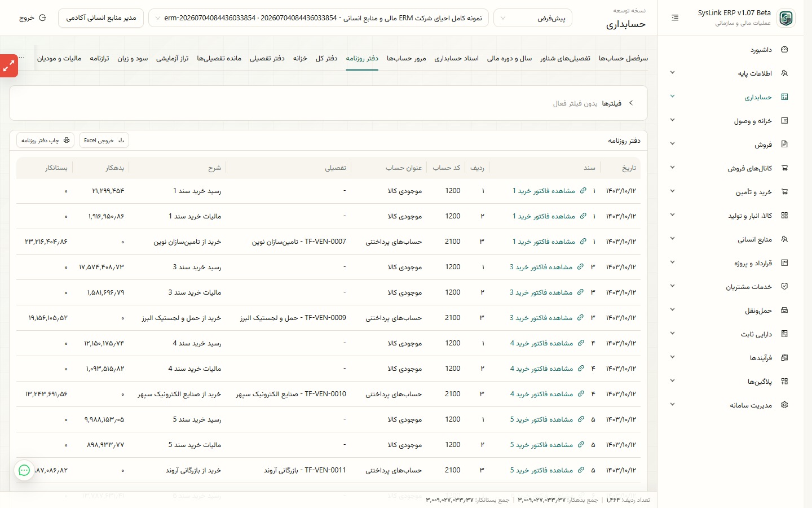Click the مدیریت سامانه gear icon
Image resolution: width=812 pixels, height=508 pixels.
click(x=784, y=405)
